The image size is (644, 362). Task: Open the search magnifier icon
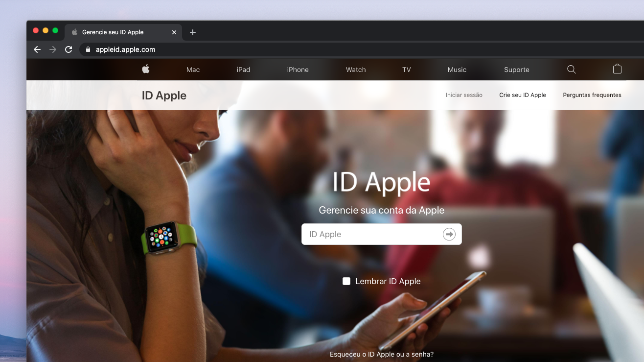coord(571,70)
